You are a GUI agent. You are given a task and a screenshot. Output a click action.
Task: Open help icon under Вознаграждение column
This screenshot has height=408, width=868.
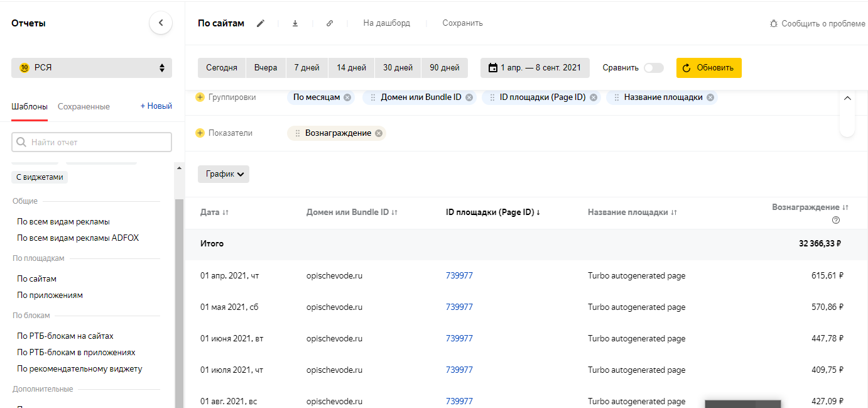point(836,220)
